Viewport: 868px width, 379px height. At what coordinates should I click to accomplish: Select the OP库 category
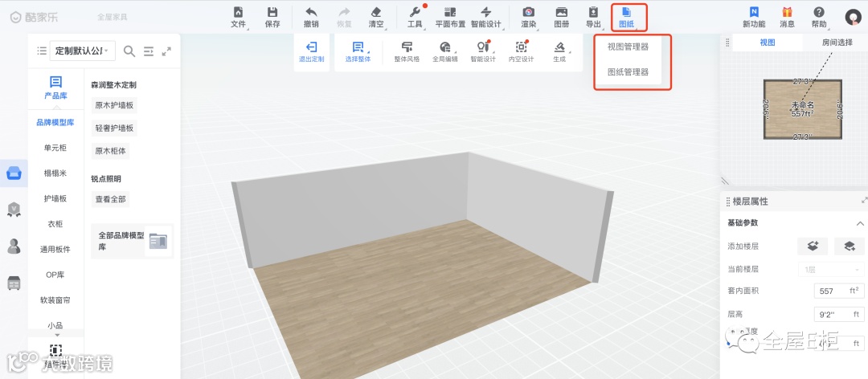pyautogui.click(x=55, y=275)
